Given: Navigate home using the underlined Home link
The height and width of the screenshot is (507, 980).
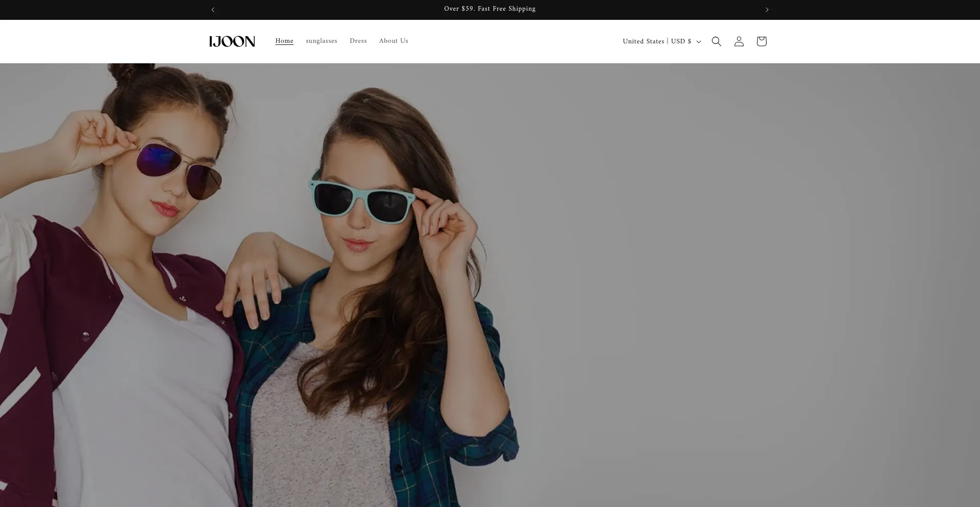Looking at the screenshot, I should pyautogui.click(x=284, y=41).
